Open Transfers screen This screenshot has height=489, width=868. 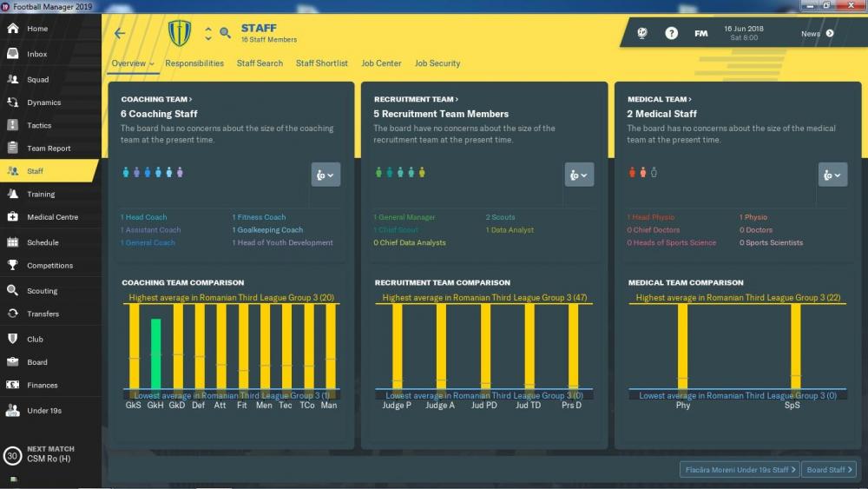[x=43, y=314]
